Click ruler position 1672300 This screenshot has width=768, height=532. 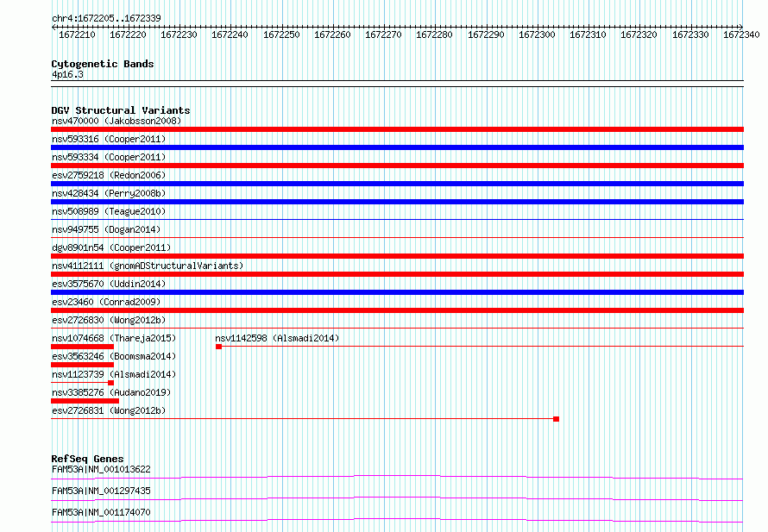tap(537, 34)
